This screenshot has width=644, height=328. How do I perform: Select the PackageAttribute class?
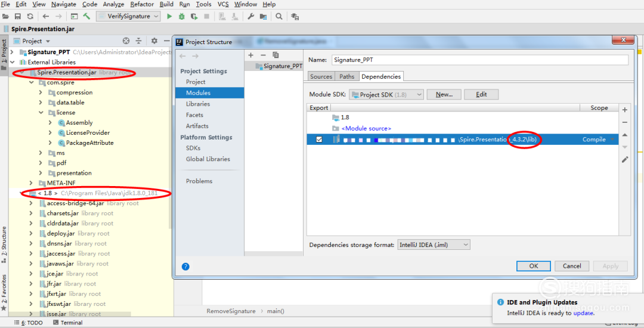click(90, 143)
